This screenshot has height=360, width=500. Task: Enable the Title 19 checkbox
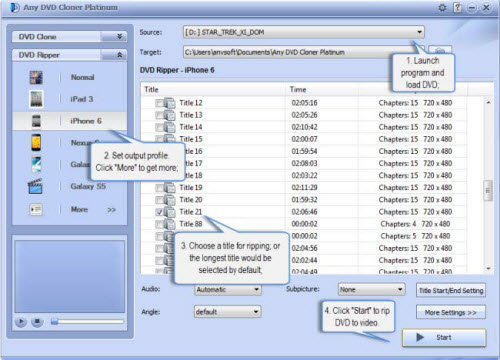pyautogui.click(x=159, y=188)
